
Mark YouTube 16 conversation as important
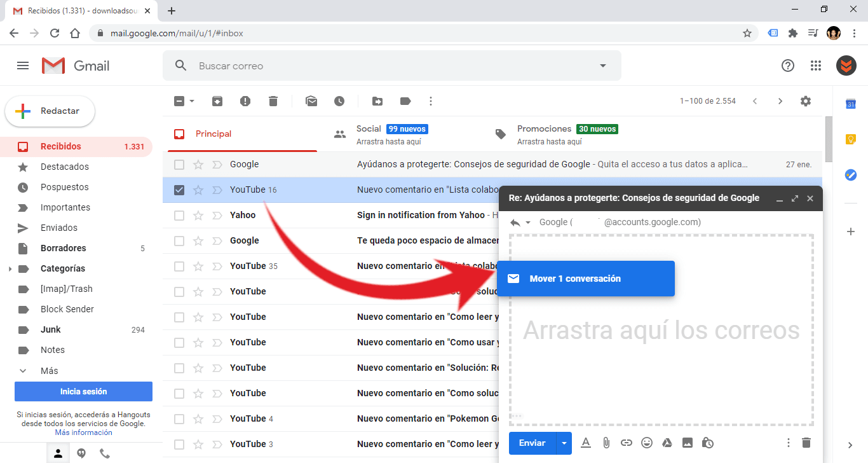pyautogui.click(x=217, y=190)
